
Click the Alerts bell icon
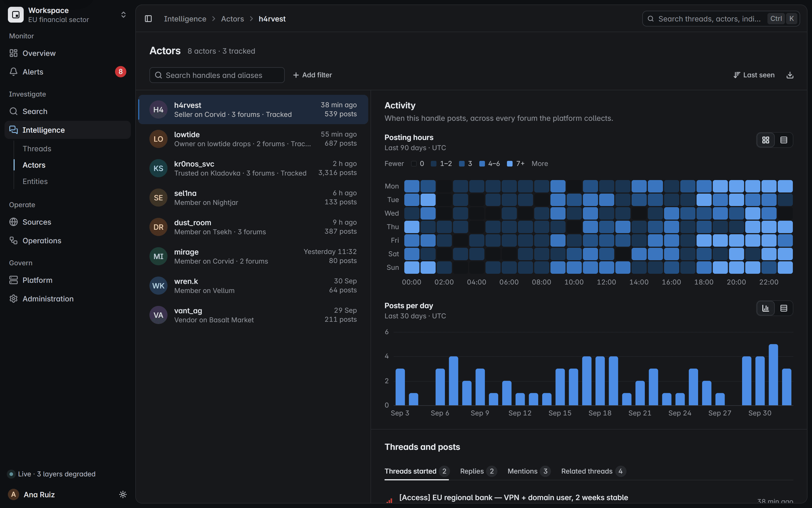(x=14, y=72)
